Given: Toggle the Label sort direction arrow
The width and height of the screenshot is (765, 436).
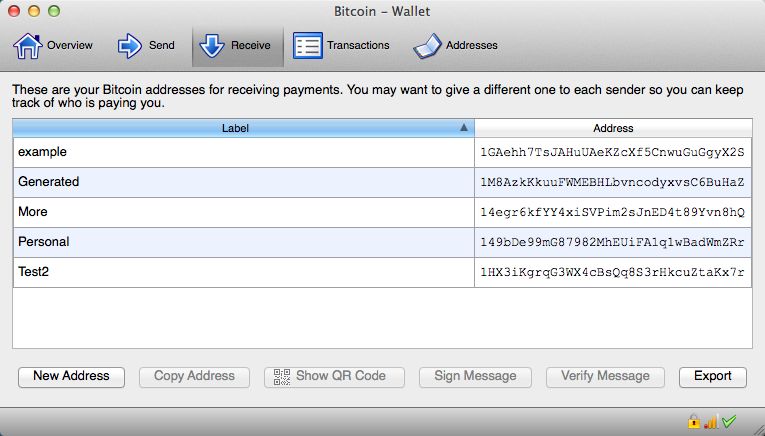Looking at the screenshot, I should 464,128.
